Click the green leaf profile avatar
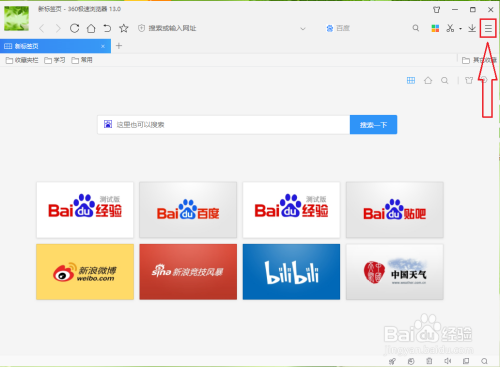 coord(16,18)
